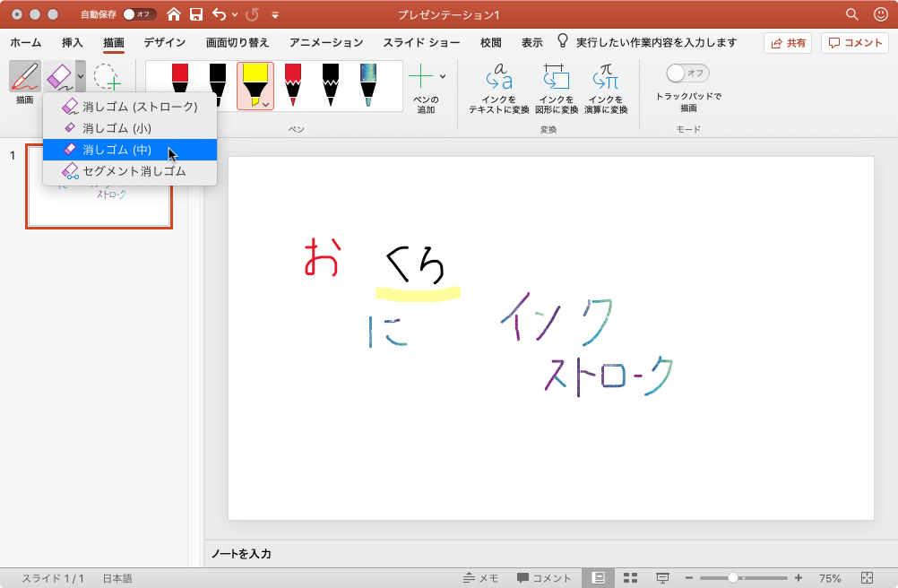This screenshot has height=588, width=898.
Task: Click the Save icon in title bar
Action: [x=196, y=14]
